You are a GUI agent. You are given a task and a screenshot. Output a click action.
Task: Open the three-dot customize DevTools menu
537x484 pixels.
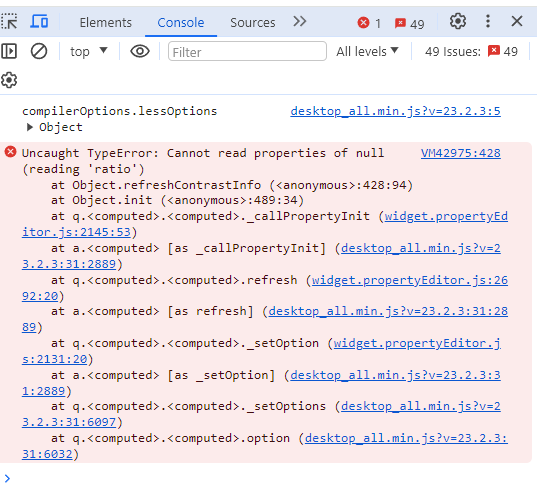point(488,22)
